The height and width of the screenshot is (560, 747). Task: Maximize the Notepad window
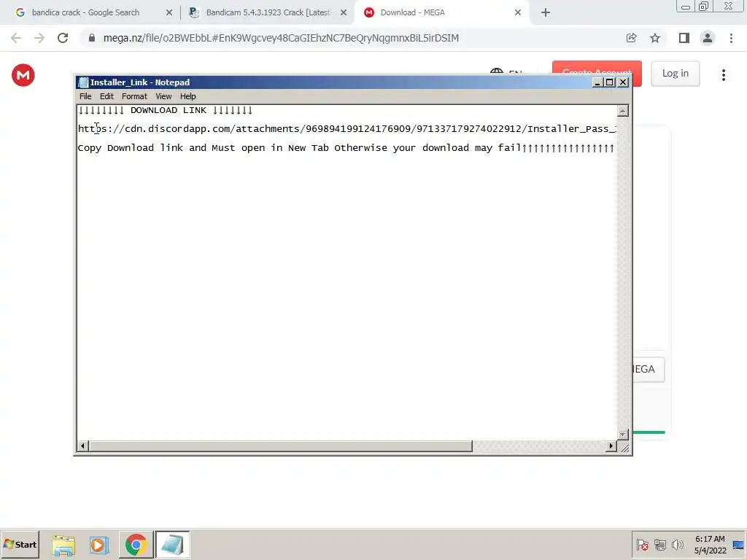[609, 82]
